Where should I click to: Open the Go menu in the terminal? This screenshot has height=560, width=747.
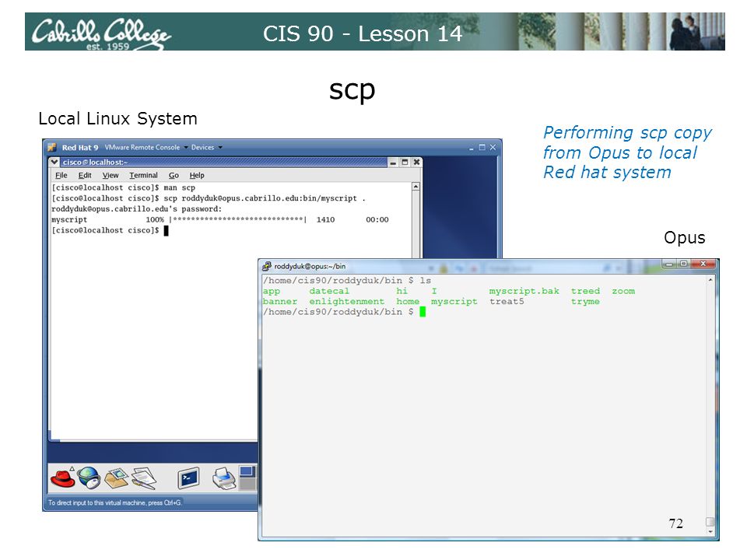coord(174,175)
